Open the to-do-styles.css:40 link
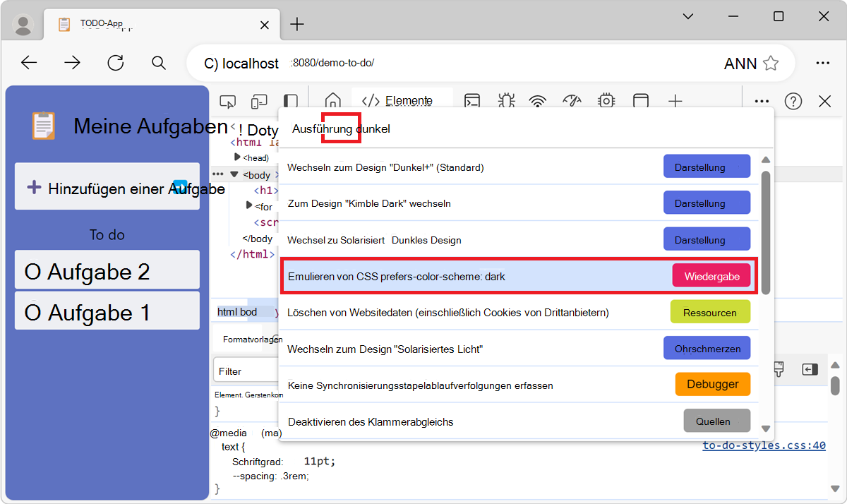 click(764, 445)
